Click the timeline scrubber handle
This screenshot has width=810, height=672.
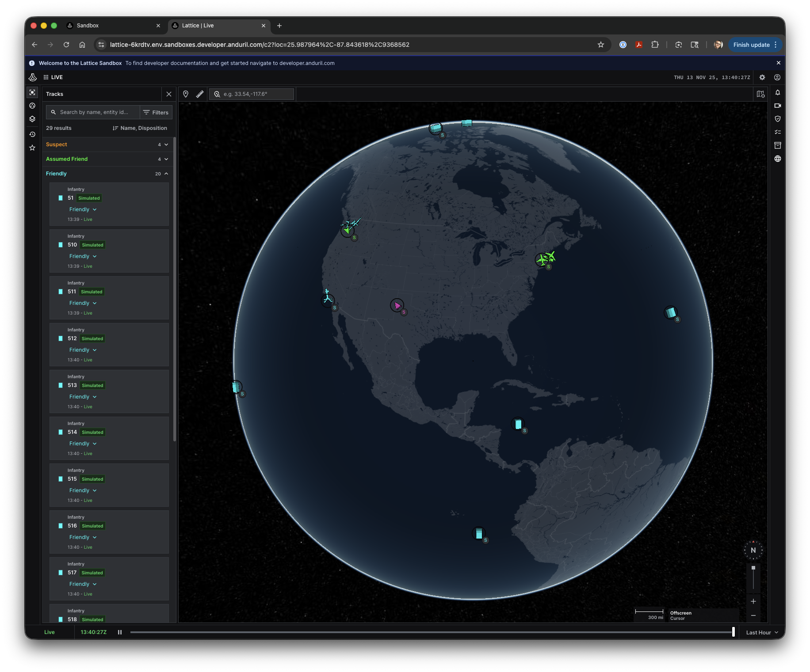[x=734, y=632]
